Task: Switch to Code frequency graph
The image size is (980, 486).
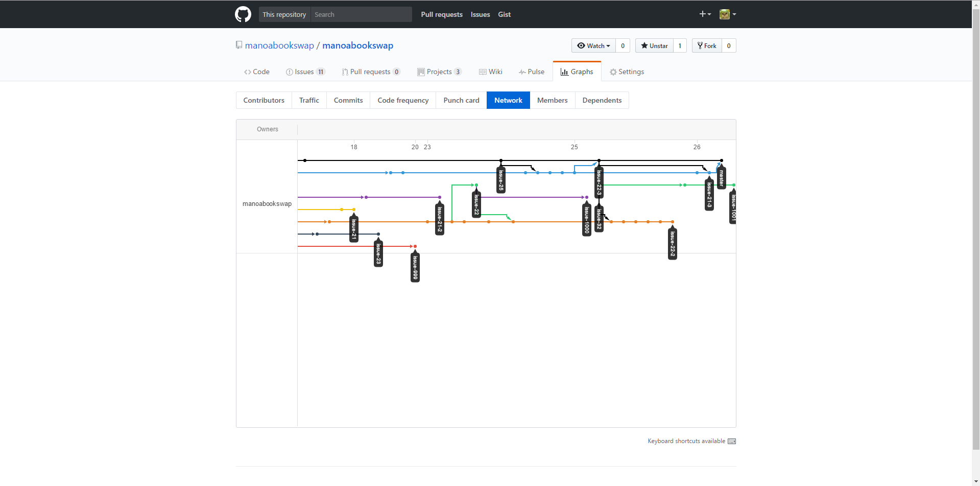Action: 403,100
